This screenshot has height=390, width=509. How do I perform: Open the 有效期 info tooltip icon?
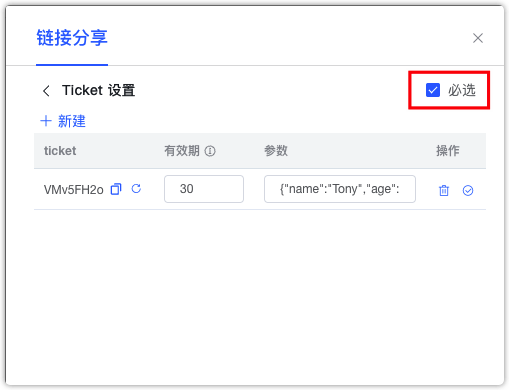pos(210,151)
